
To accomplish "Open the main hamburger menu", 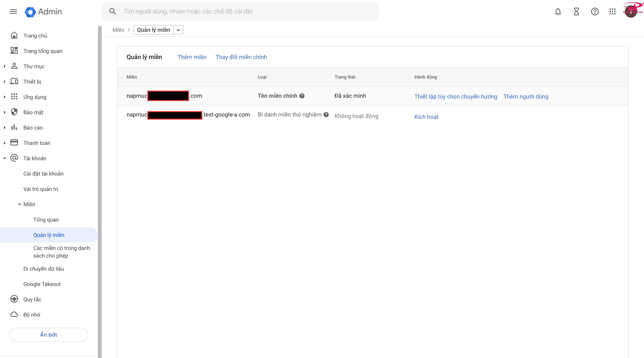I will (13, 11).
